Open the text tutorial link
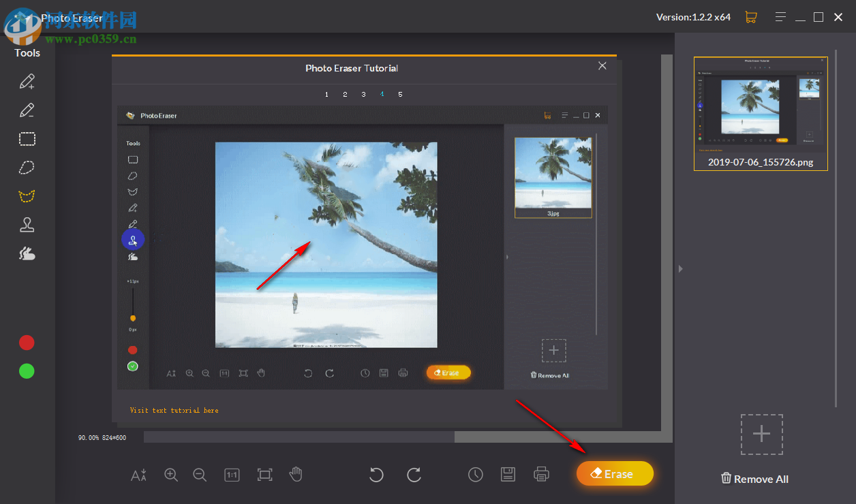Screen dimensions: 856x504 click(174, 410)
